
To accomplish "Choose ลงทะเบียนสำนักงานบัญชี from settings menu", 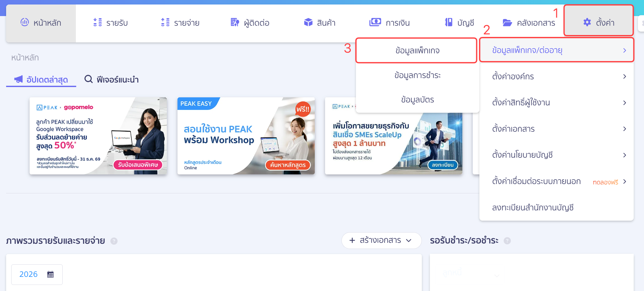I will [556, 207].
